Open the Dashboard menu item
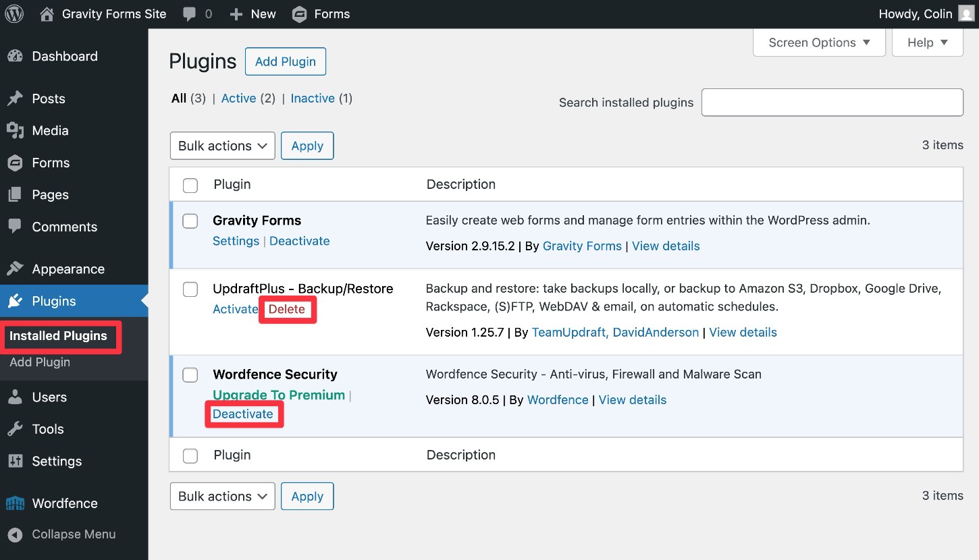The image size is (979, 560). point(65,56)
